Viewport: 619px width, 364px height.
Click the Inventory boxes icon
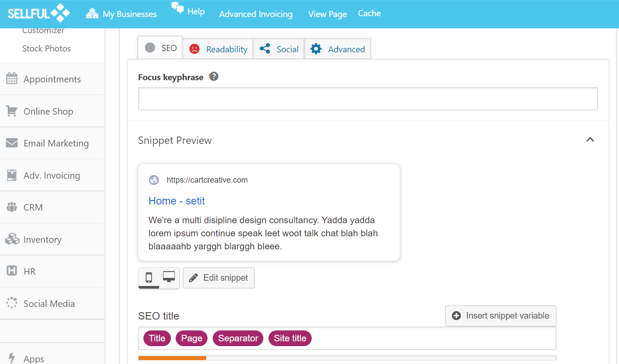click(x=12, y=239)
